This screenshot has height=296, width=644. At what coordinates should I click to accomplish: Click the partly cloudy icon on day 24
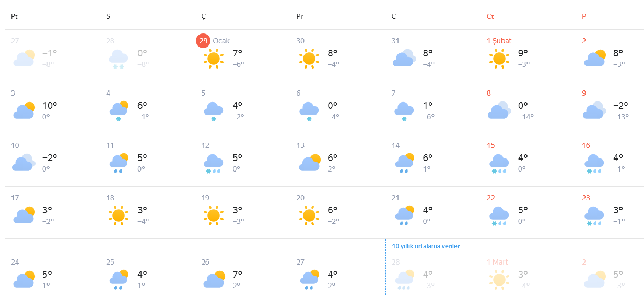point(24,280)
